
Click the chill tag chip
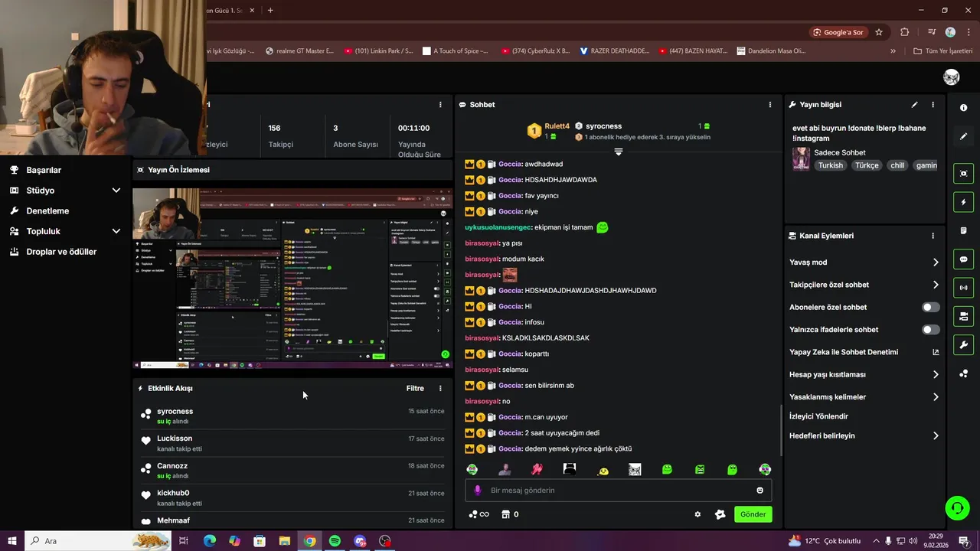(x=897, y=165)
